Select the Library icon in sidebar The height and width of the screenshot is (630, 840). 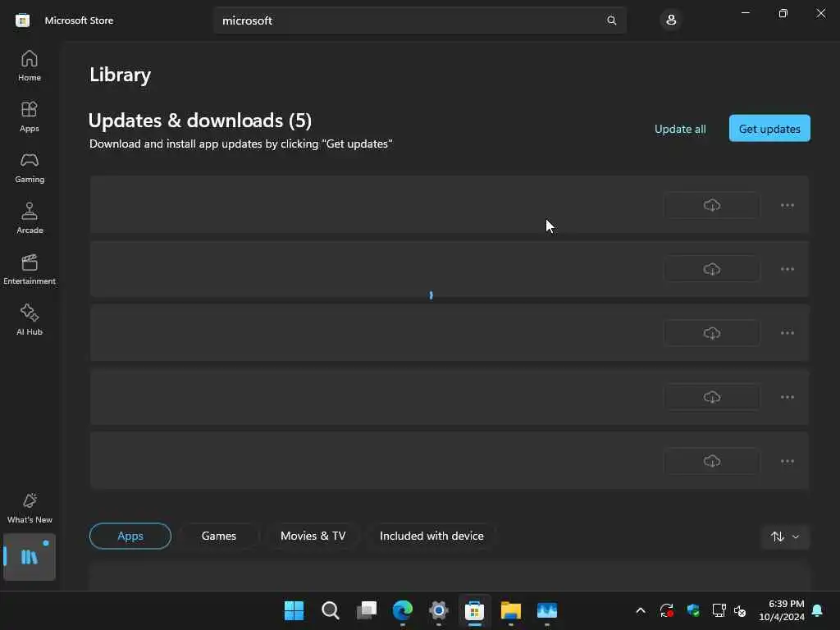coord(30,557)
